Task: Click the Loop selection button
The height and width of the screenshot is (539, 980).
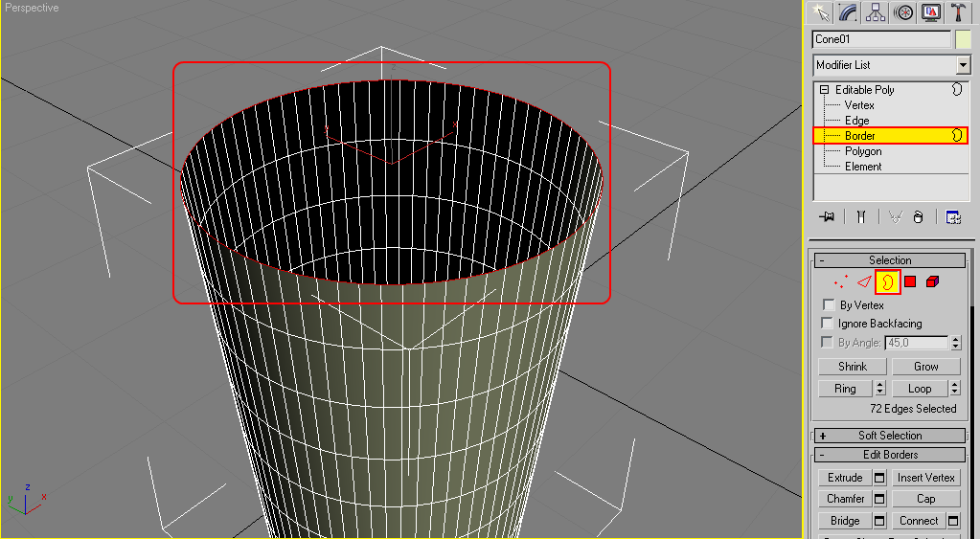Action: [920, 389]
